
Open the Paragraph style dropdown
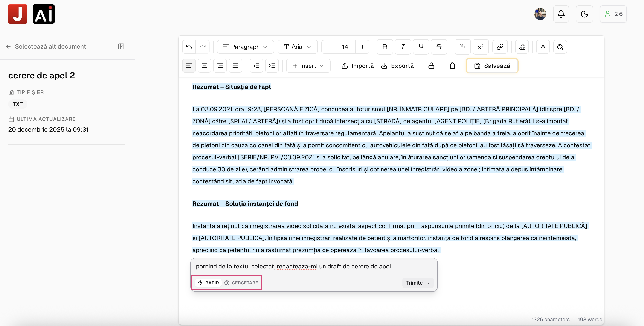pyautogui.click(x=245, y=47)
